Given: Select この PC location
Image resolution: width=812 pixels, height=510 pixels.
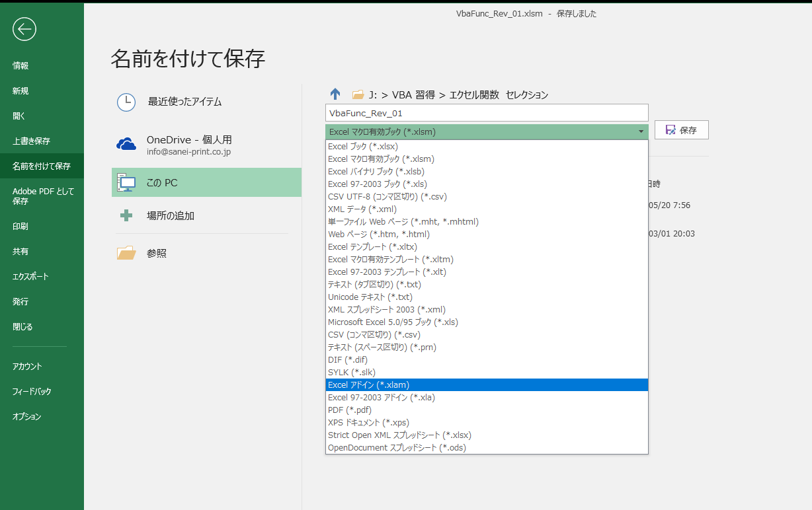Looking at the screenshot, I should pos(206,182).
